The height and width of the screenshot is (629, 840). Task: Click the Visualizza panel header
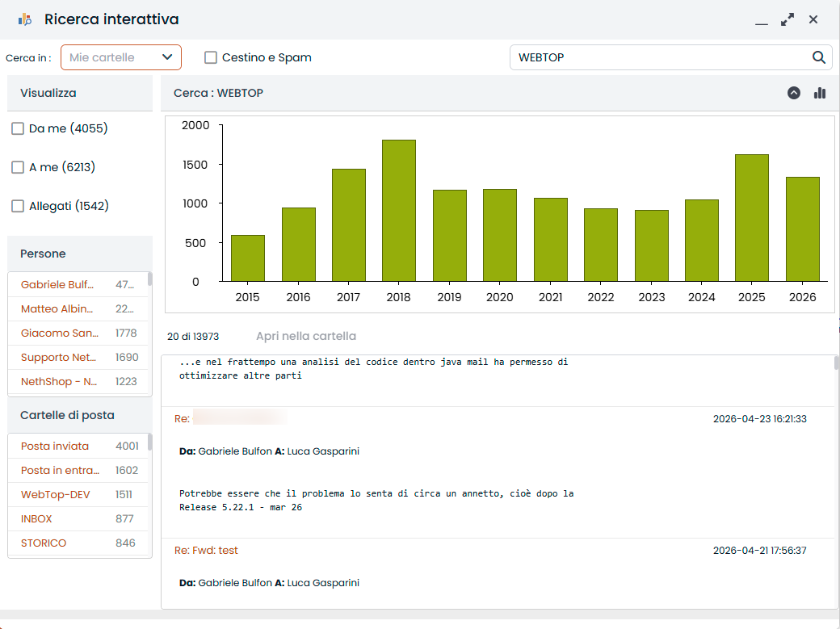pos(80,93)
